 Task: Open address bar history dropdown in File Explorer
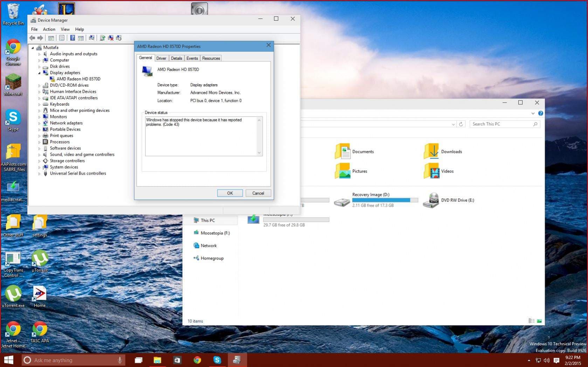453,124
